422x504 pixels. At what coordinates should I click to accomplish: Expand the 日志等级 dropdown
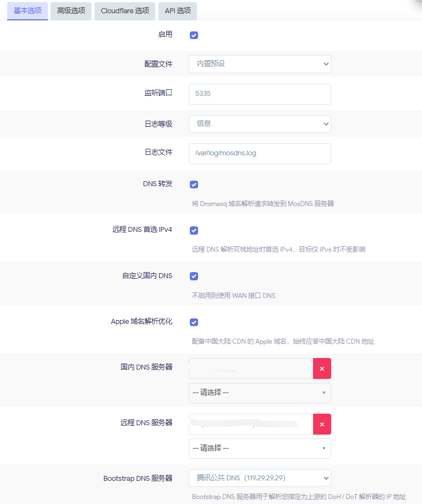[x=260, y=124]
